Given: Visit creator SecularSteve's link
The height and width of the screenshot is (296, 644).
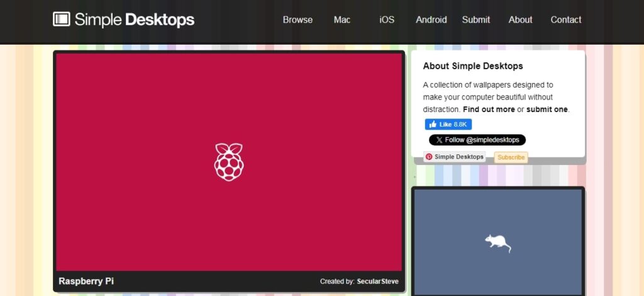Looking at the screenshot, I should [377, 282].
